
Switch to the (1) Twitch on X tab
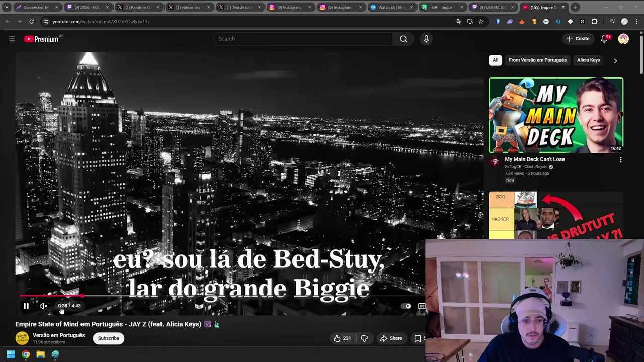(240, 7)
